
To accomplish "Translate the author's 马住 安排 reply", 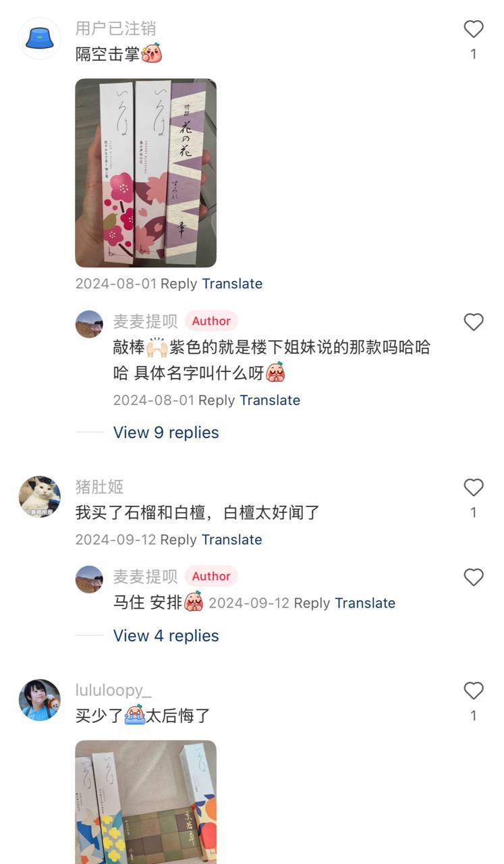I will tap(365, 603).
